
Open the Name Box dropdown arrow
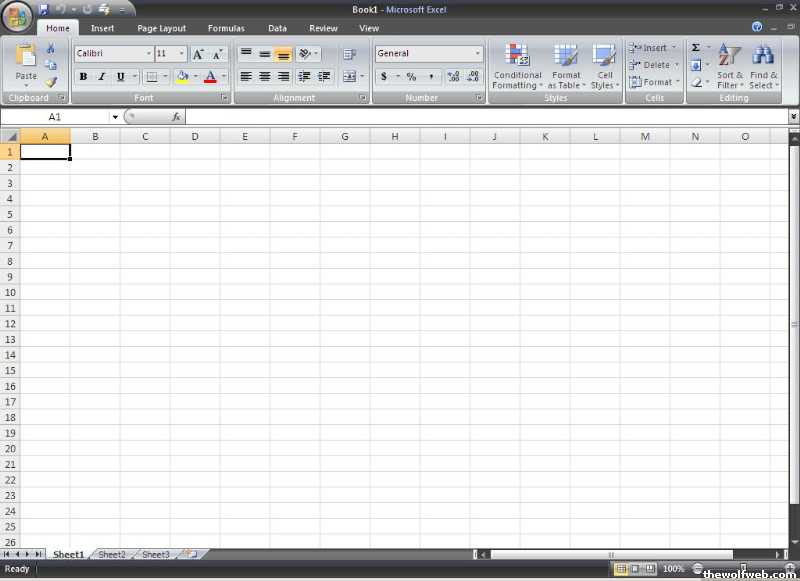pyautogui.click(x=115, y=117)
